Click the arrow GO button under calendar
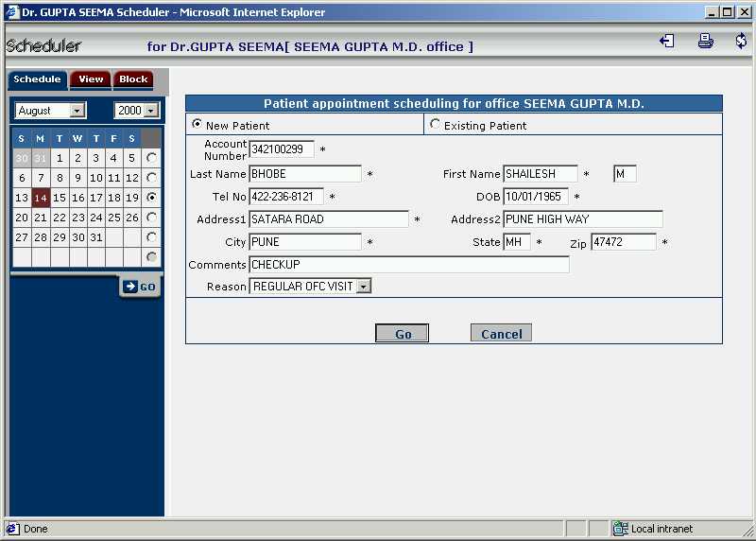This screenshot has height=541, width=756. click(x=140, y=287)
